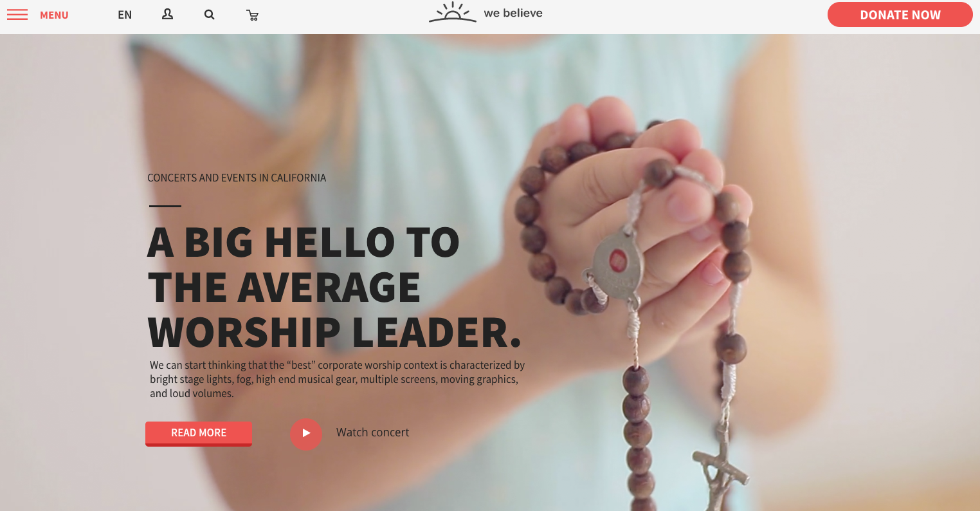980x511 pixels.
Task: Select 'Concerts and Events in California' subtitle
Action: pyautogui.click(x=237, y=178)
